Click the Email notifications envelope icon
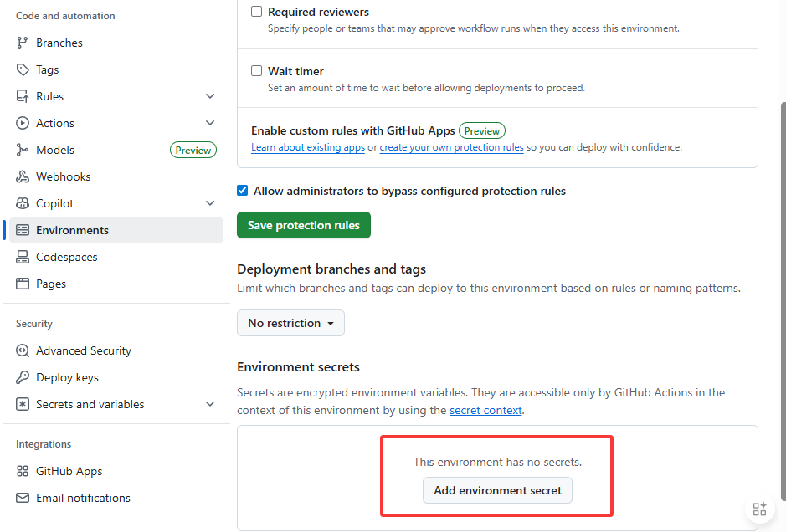The image size is (786, 532). [22, 498]
